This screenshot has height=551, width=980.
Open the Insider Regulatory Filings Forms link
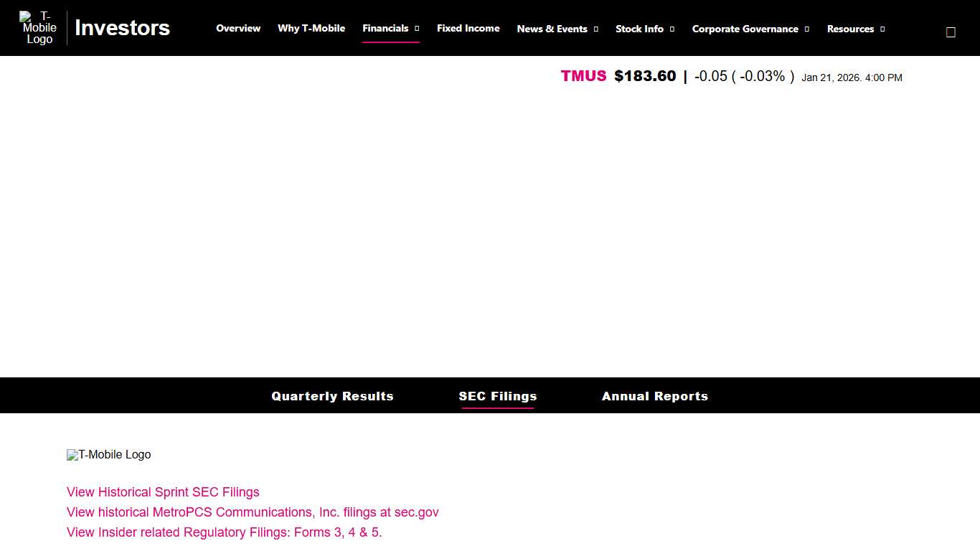click(224, 532)
